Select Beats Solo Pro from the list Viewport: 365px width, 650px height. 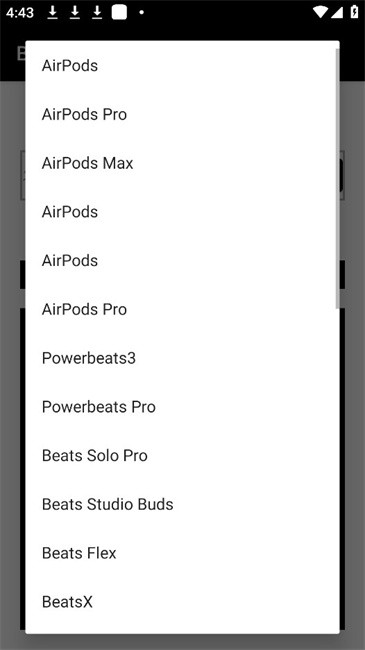182,455
